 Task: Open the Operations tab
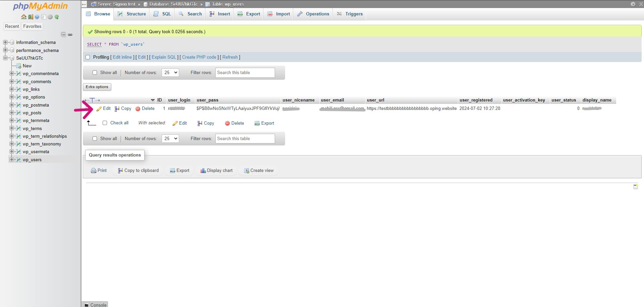(313, 14)
